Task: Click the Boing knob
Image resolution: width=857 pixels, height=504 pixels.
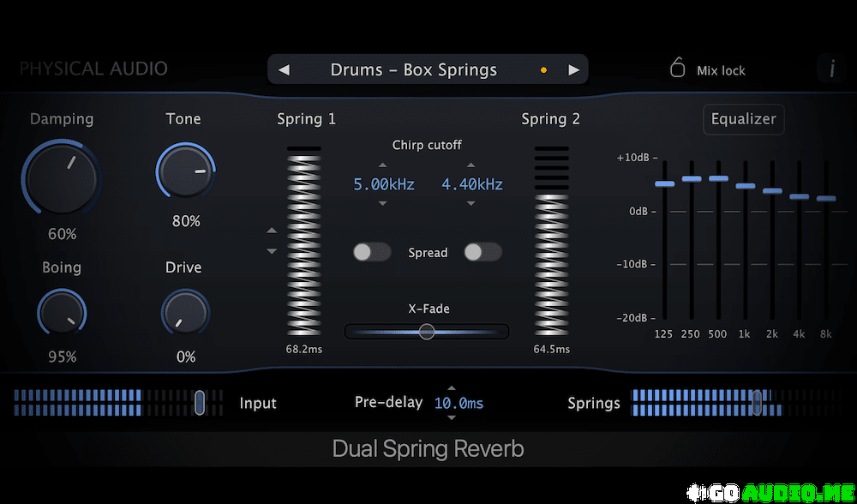Action: [x=62, y=313]
